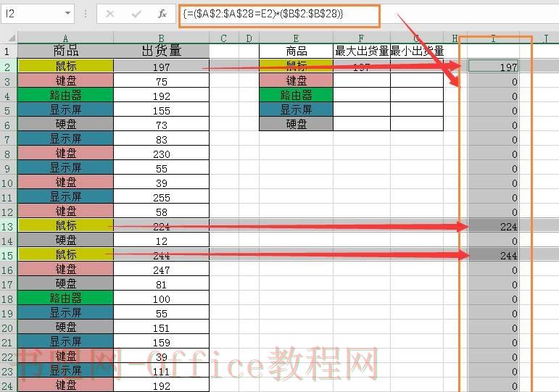559x392 pixels.
Task: Select cell E5 显示屏
Action: pos(297,109)
